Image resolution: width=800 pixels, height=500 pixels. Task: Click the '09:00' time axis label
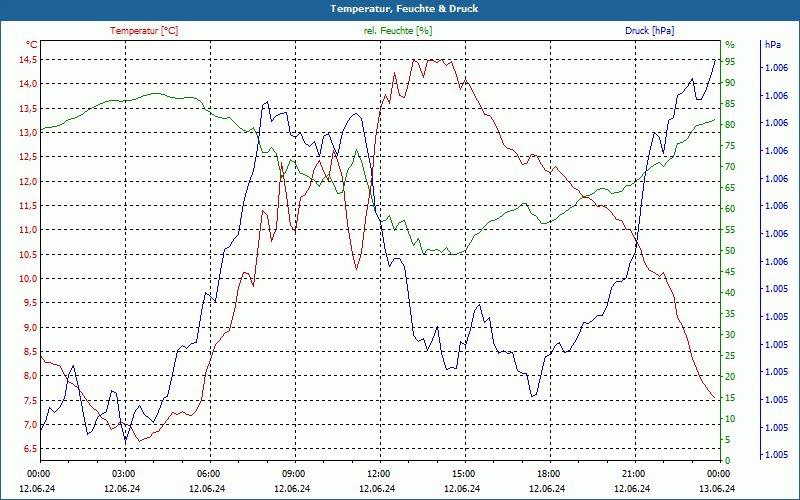pos(294,473)
